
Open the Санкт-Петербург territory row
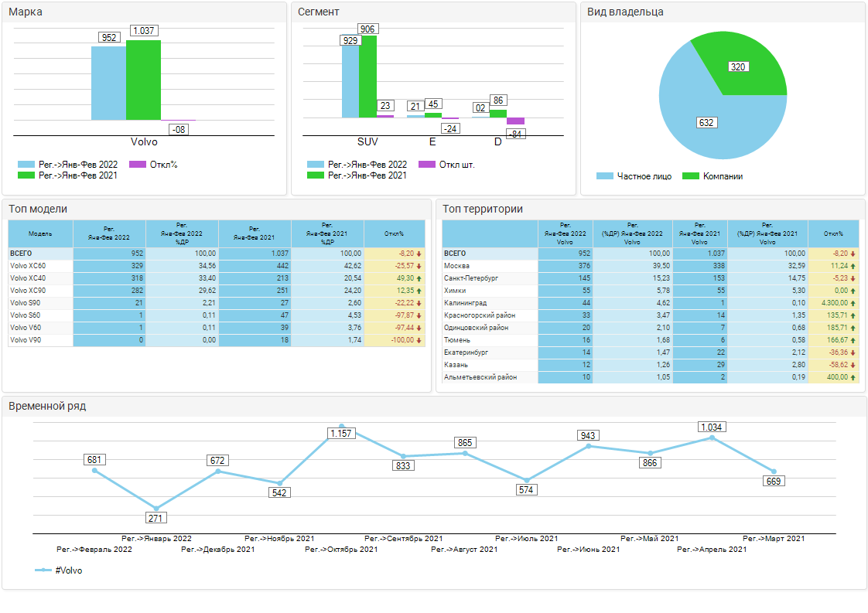(470, 278)
